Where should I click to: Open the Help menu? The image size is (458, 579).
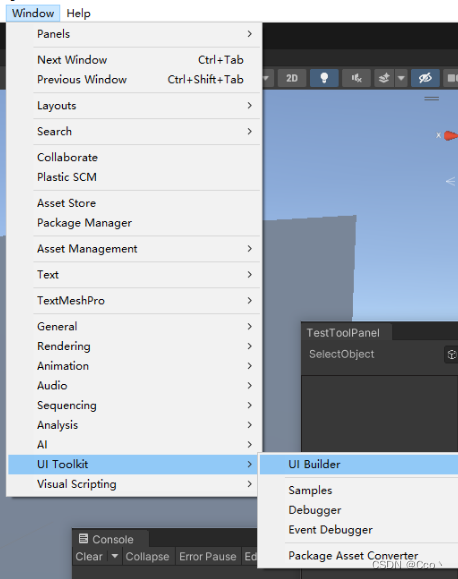point(78,13)
